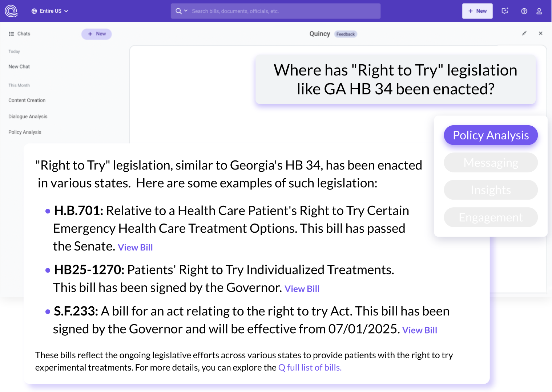Click the pin icon in Quincy panel
The image size is (552, 392).
coord(524,33)
